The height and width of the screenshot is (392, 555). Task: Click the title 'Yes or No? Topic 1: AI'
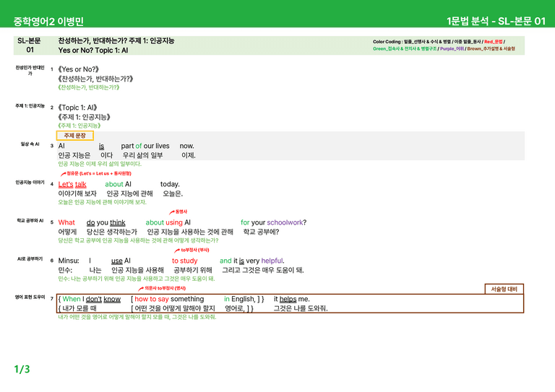93,51
